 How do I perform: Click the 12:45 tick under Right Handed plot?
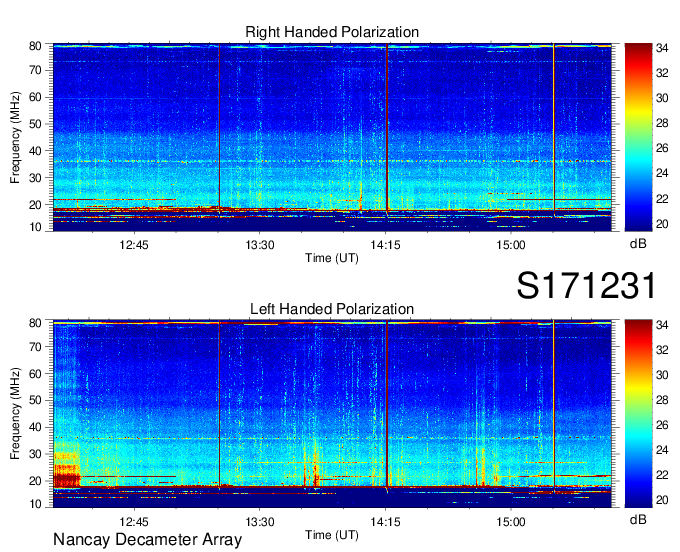134,245
